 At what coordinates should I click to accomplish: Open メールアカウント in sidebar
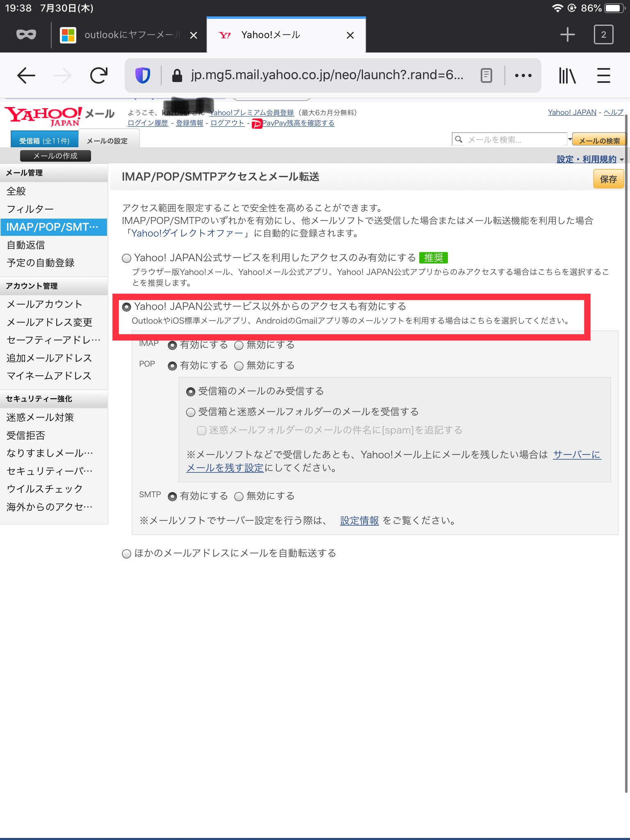click(x=54, y=304)
